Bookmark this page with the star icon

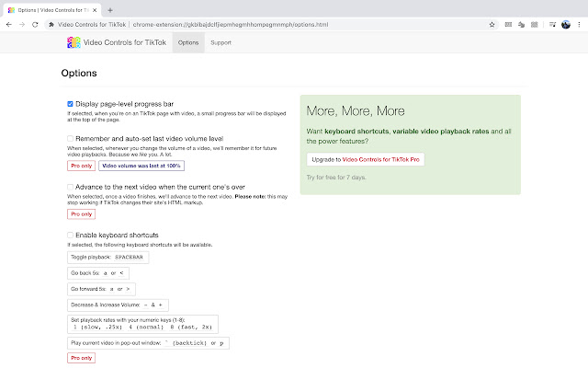519,23
